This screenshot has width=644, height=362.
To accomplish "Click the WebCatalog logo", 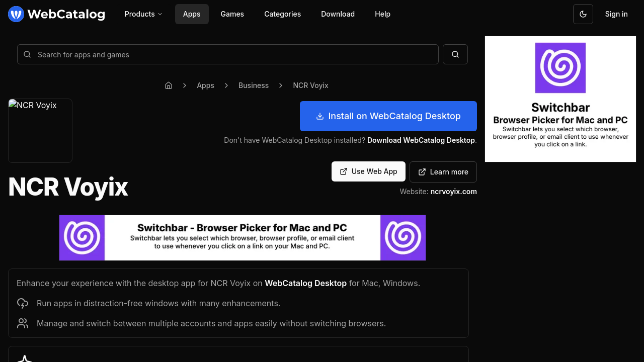I will tap(56, 14).
